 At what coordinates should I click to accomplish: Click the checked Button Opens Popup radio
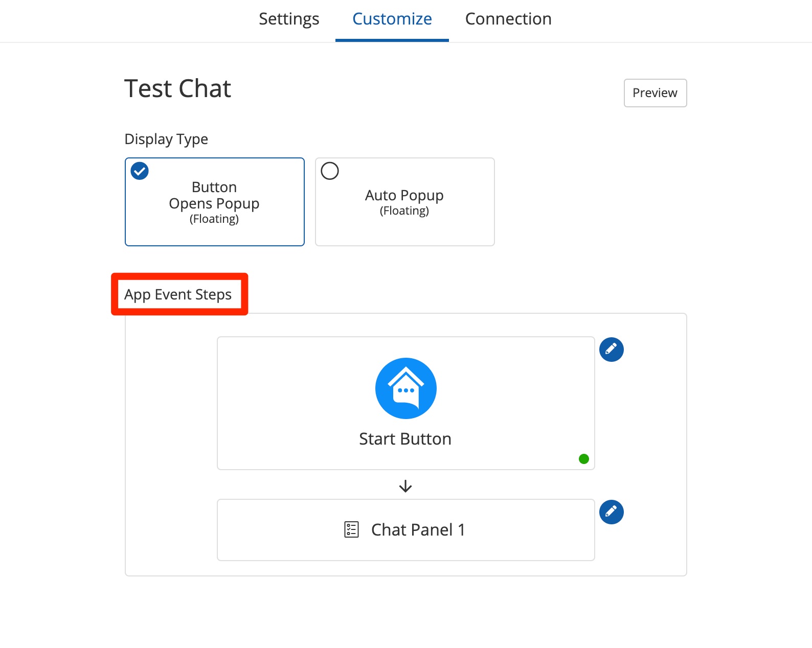[140, 171]
